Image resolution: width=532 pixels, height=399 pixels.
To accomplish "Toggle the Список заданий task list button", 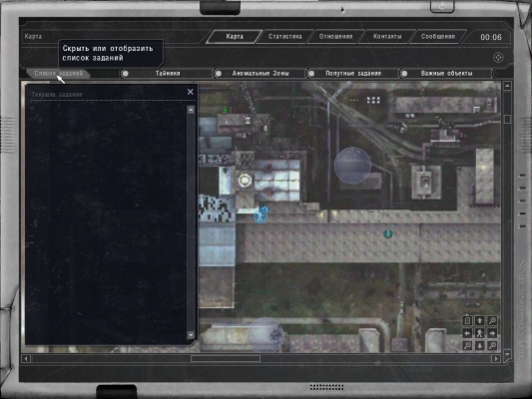I will click(58, 74).
